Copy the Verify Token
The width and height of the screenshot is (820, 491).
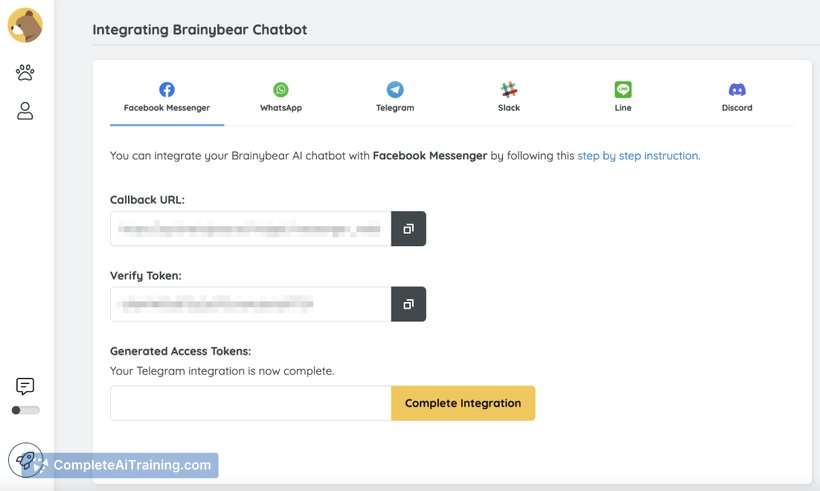pos(408,304)
